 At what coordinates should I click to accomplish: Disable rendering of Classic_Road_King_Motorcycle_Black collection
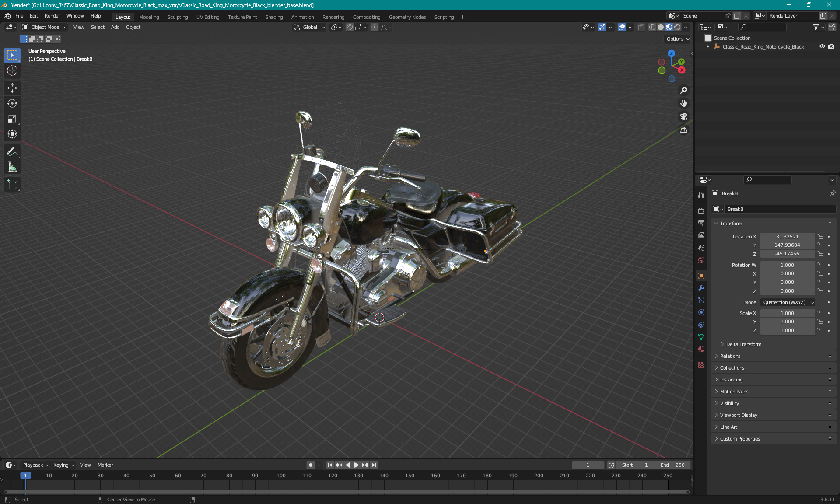(x=831, y=46)
